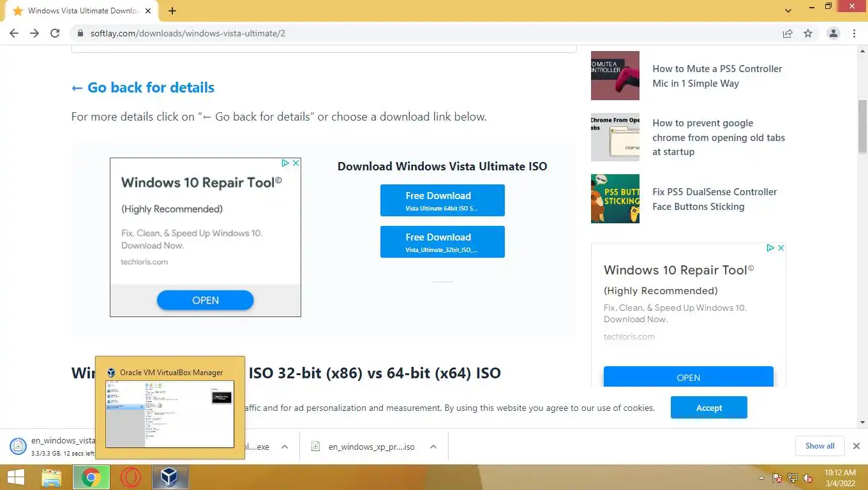
Task: Open AdChoices info on left ad
Action: [x=286, y=163]
